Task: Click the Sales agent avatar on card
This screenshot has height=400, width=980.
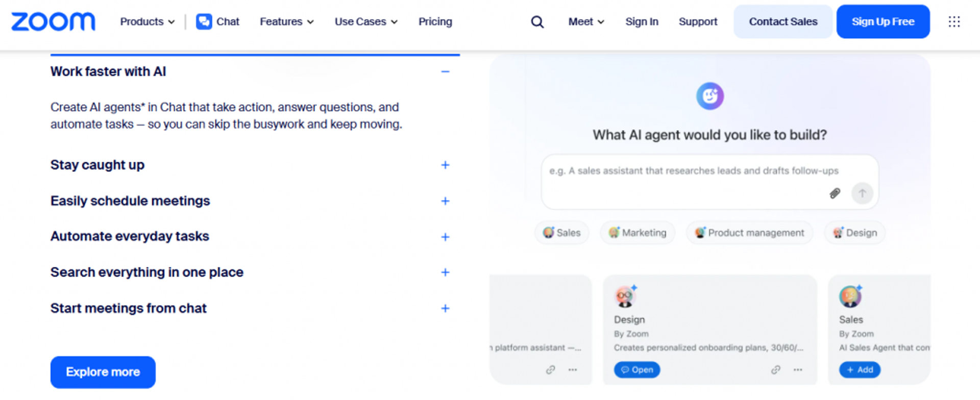Action: pos(851,296)
